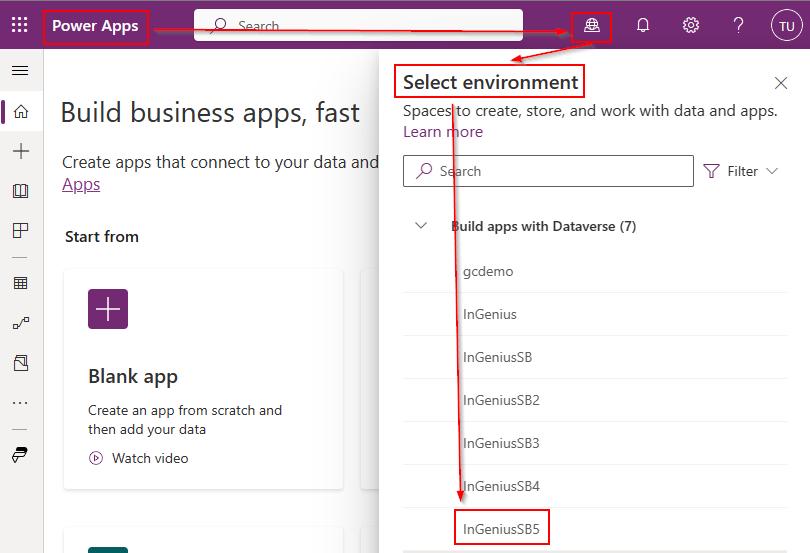Open the settings gear
Screen dimensions: 810x553
pos(691,26)
